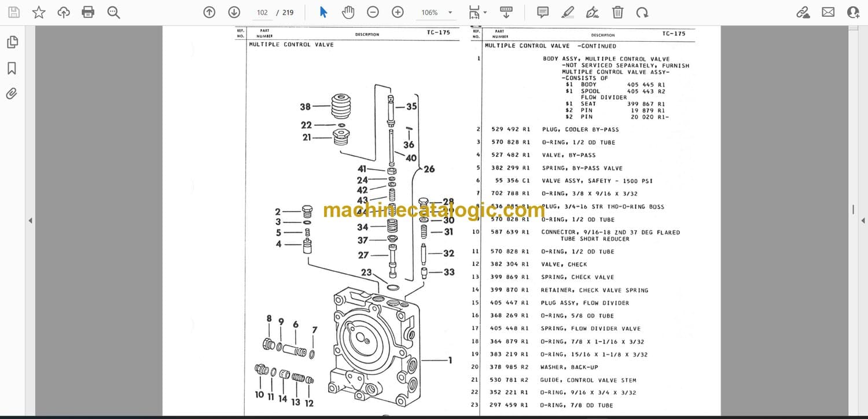Star this file as a favorite
The height and width of the screenshot is (419, 868).
tap(39, 12)
